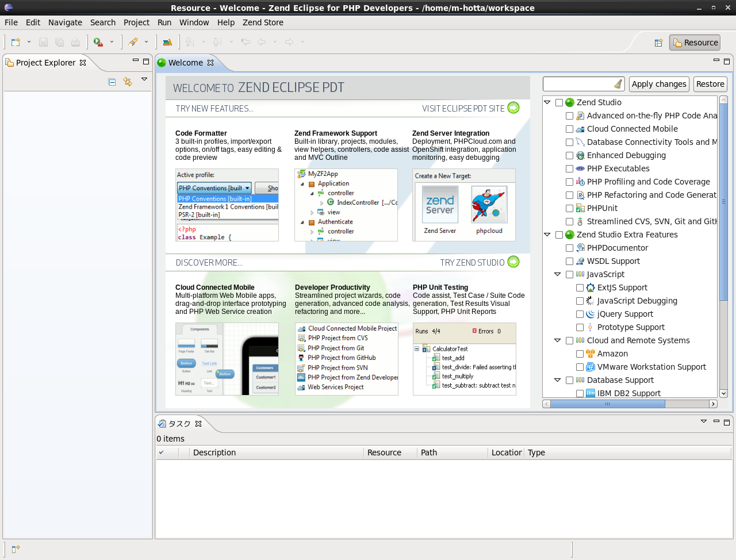
Task: Collapse the Zend Studio tree node
Action: click(547, 102)
